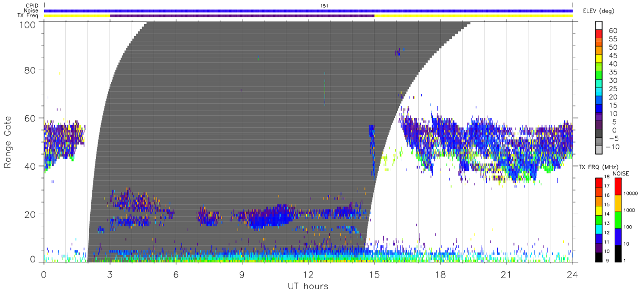Select the white top swatch of the ELEV colorbar

click(x=599, y=24)
